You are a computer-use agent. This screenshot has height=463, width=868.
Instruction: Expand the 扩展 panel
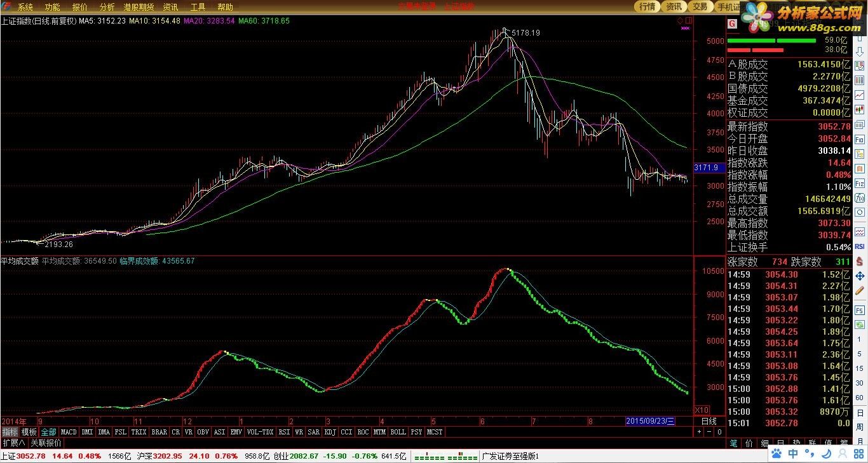[x=13, y=443]
